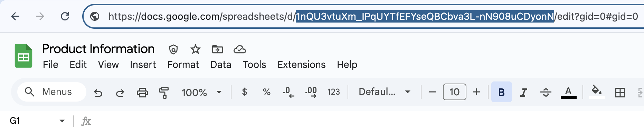Viewport: 644px width, 130px height.
Task: Toggle bold formatting button
Action: pos(501,92)
